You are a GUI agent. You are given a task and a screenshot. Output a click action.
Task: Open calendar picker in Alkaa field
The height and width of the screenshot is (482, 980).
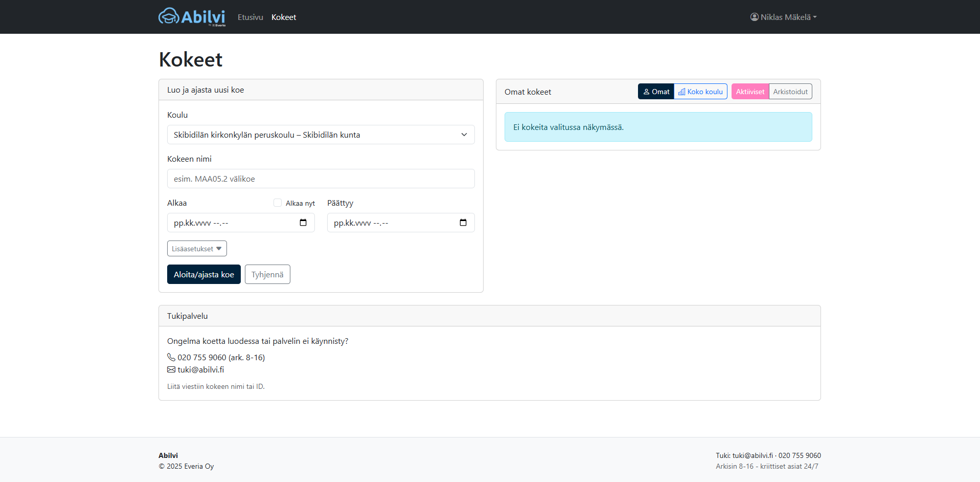pyautogui.click(x=303, y=223)
